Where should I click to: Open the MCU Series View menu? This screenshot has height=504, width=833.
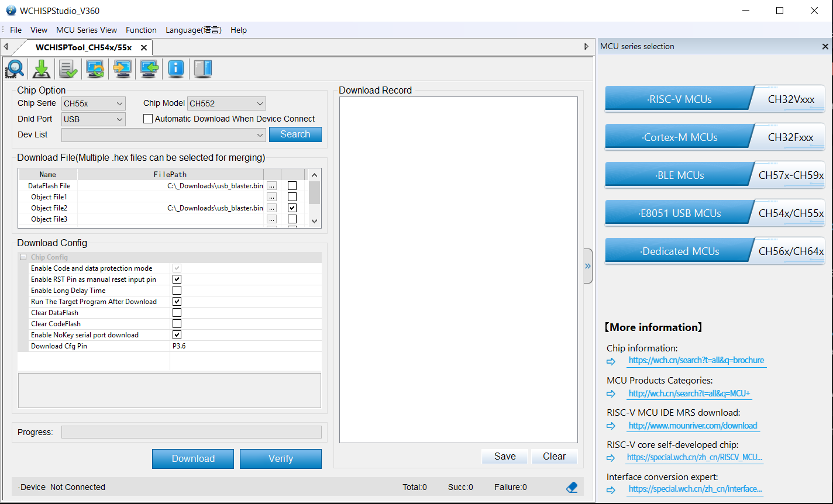[x=87, y=30]
